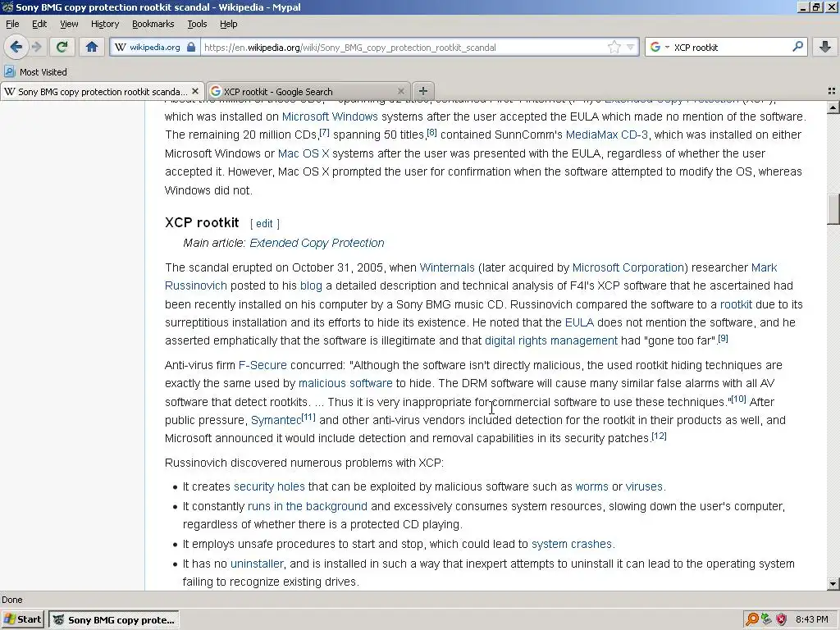Select the Sony BMG copy protection tab
The image size is (840, 630).
[102, 91]
